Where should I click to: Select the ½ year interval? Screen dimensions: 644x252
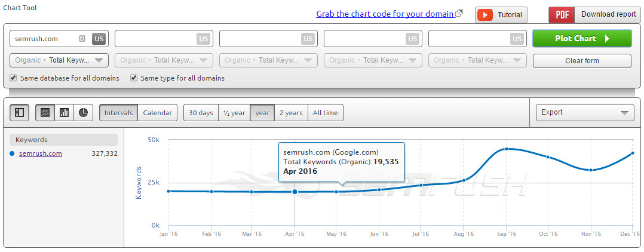point(234,113)
